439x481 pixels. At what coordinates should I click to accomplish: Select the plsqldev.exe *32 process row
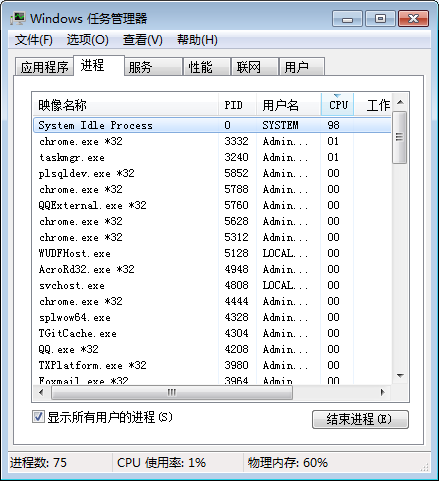click(x=212, y=173)
